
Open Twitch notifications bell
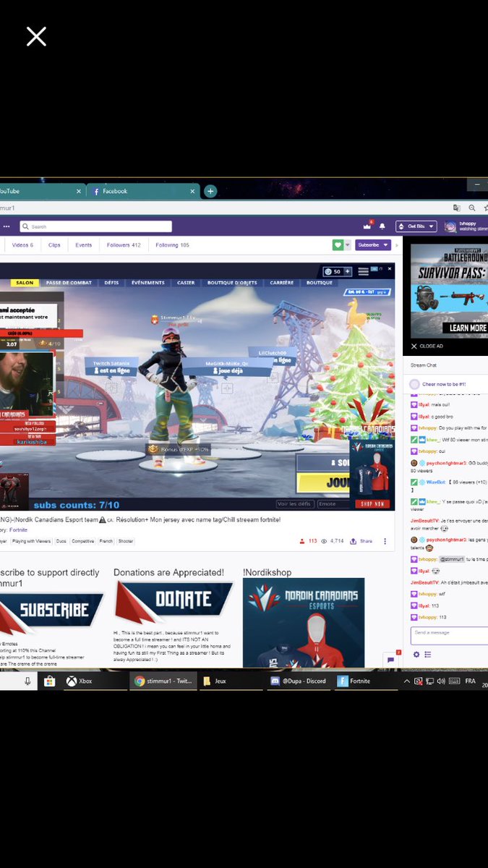[382, 226]
